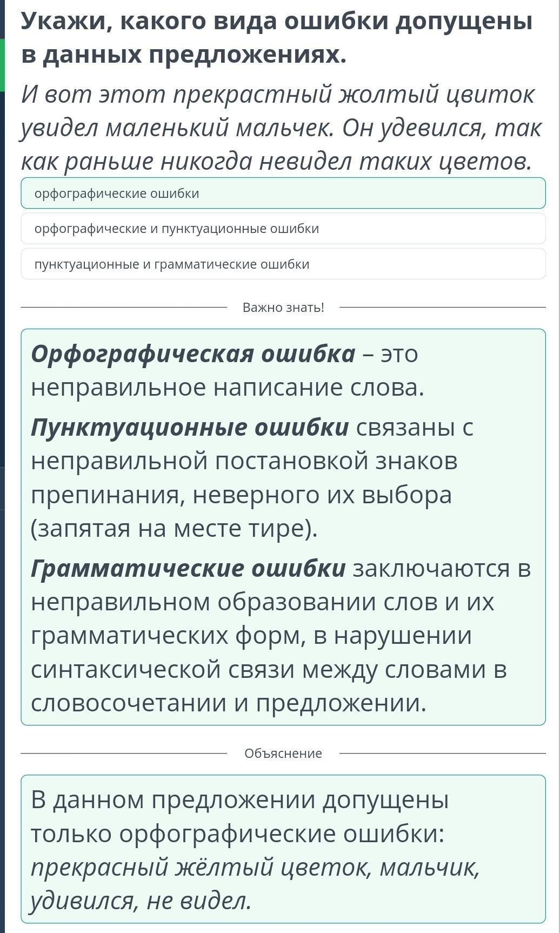Viewport: 560px width, 933px height.
Task: Click the text 'неправильное написание слова'
Action: (228, 388)
